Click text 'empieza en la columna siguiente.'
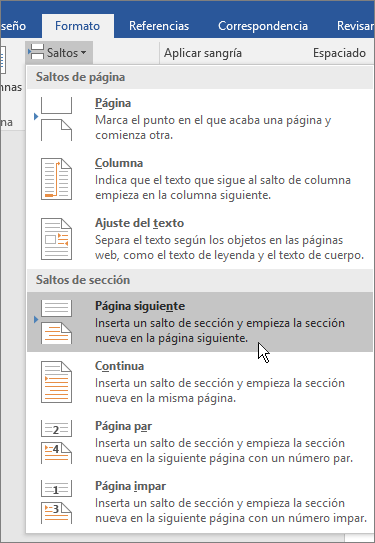 click(x=183, y=195)
